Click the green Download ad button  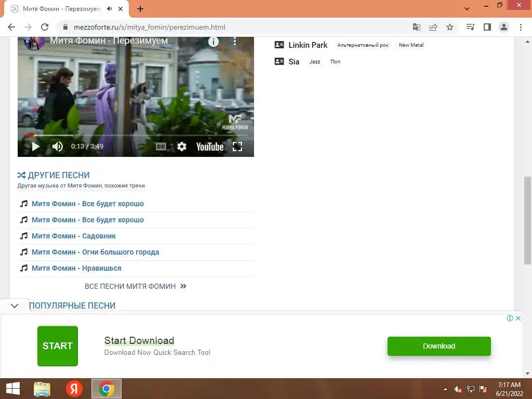click(439, 346)
